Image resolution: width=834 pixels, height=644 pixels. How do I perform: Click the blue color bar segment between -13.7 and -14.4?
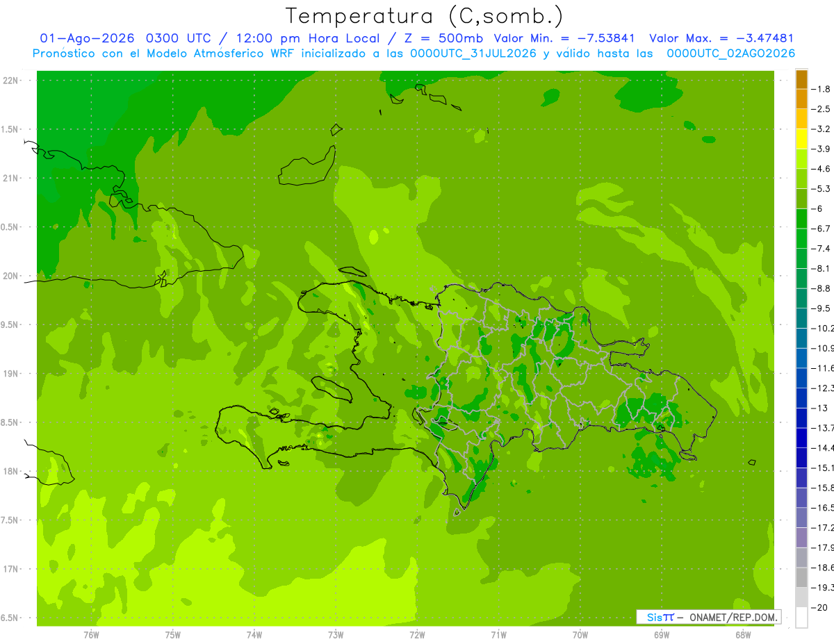tap(801, 438)
